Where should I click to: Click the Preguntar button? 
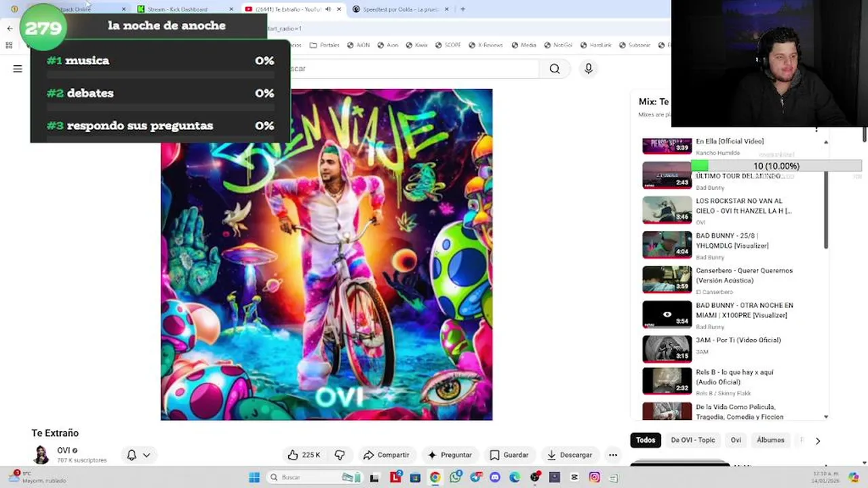[x=449, y=455]
